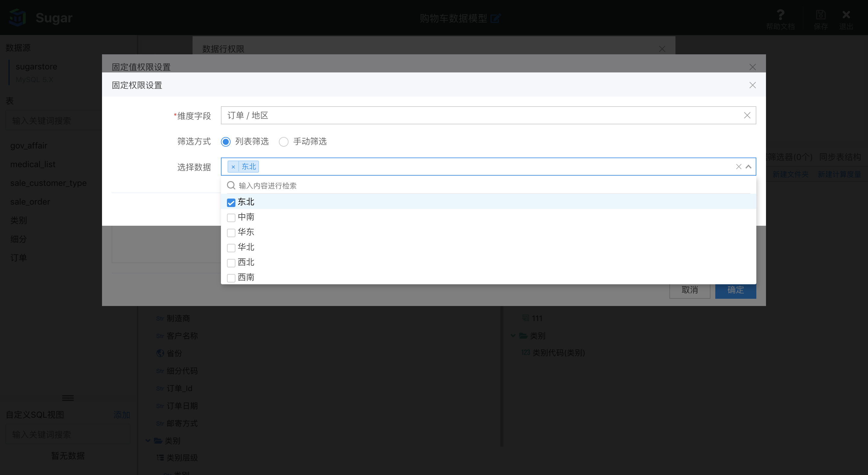Select the 细分 table
The width and height of the screenshot is (868, 475).
(18, 239)
